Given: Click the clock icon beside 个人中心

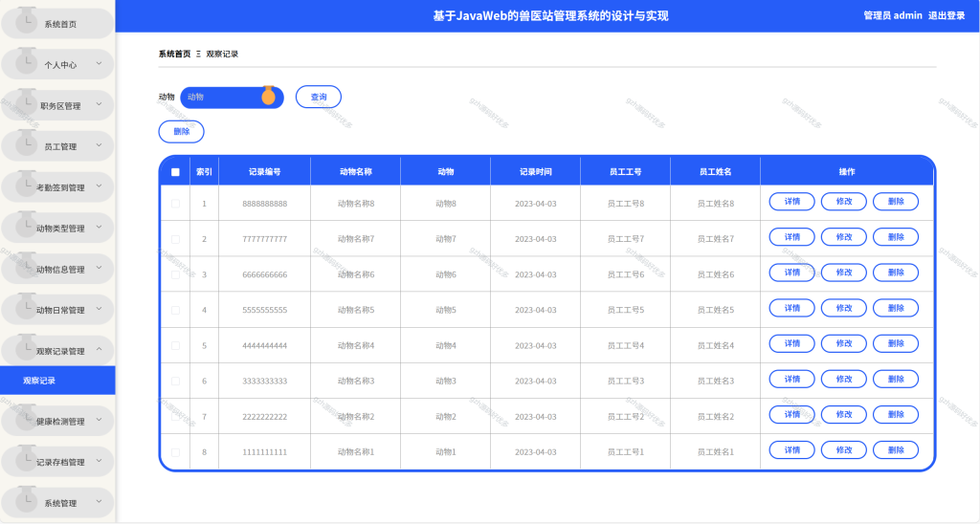Looking at the screenshot, I should pos(26,61).
